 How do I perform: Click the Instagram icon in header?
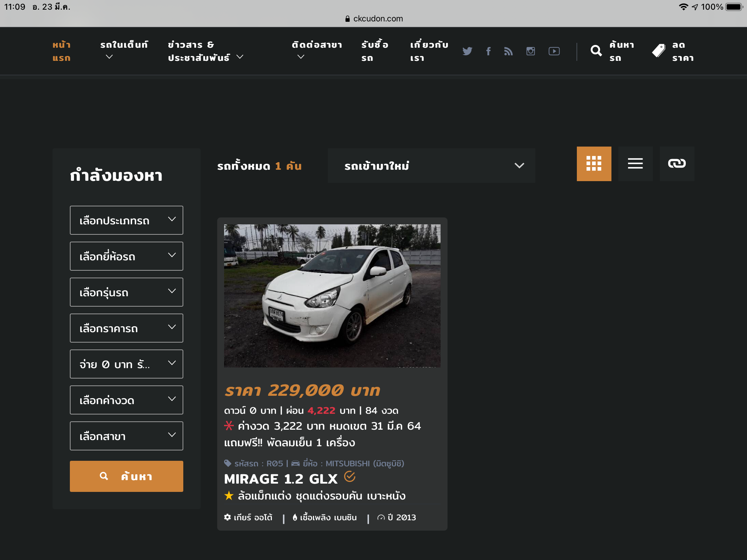[531, 51]
